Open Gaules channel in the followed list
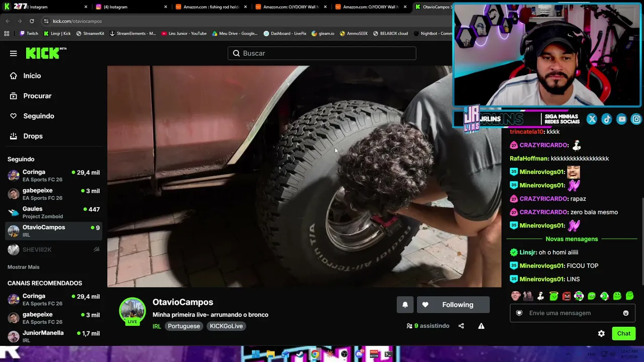This screenshot has width=644, height=362. 53,212
